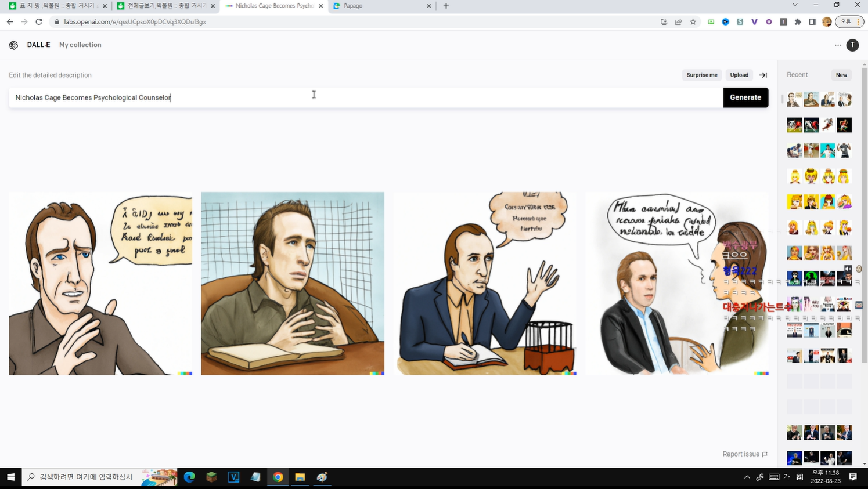Viewport: 868px width, 489px height.
Task: Click the share page icon in address bar
Action: point(678,22)
